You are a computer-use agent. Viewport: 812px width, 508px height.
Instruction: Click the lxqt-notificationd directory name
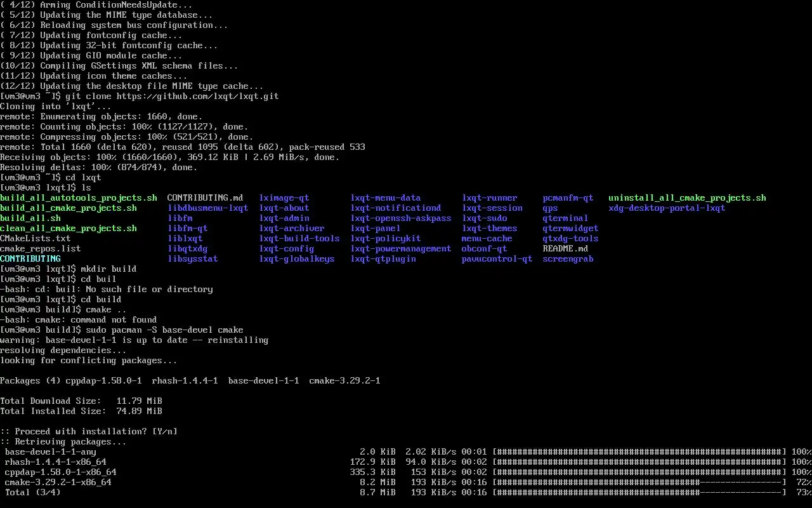pyautogui.click(x=396, y=208)
